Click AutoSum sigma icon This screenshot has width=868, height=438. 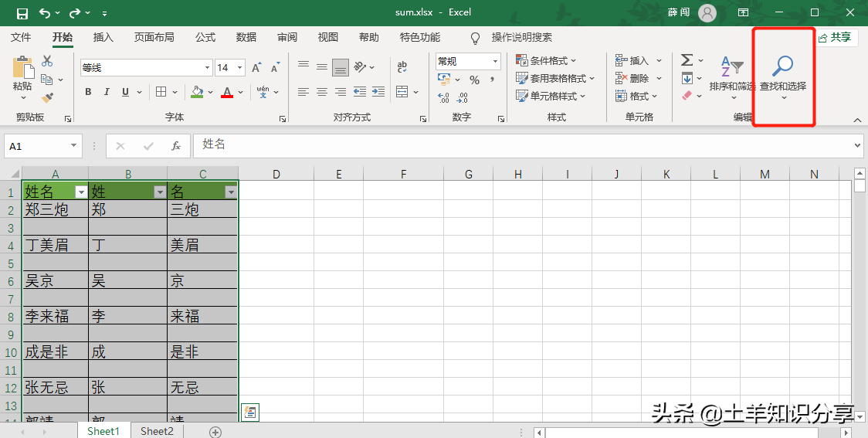point(687,59)
